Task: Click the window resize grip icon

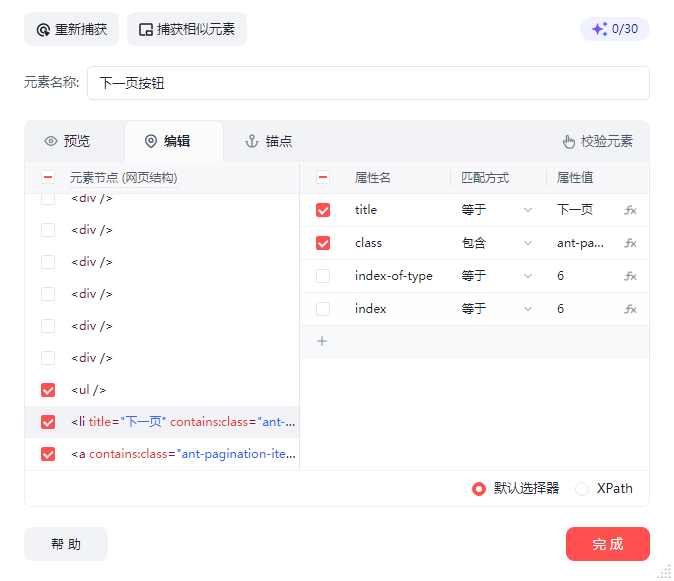Action: click(664, 572)
